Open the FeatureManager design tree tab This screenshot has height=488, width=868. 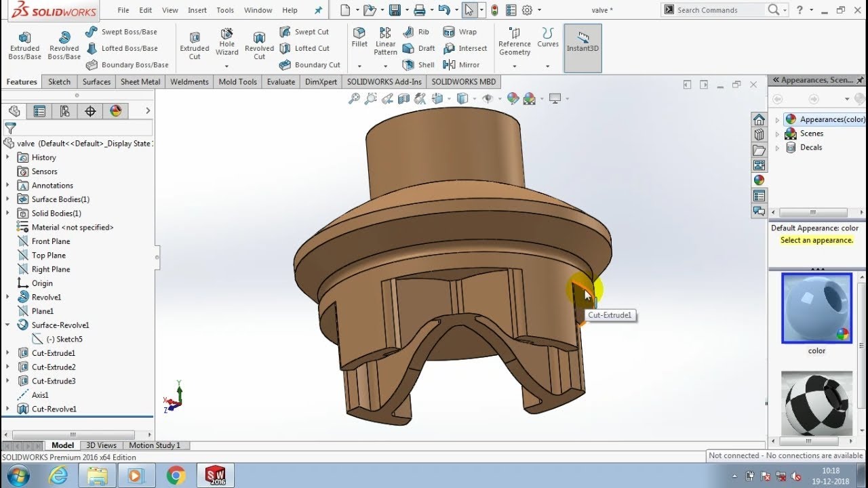tap(14, 111)
